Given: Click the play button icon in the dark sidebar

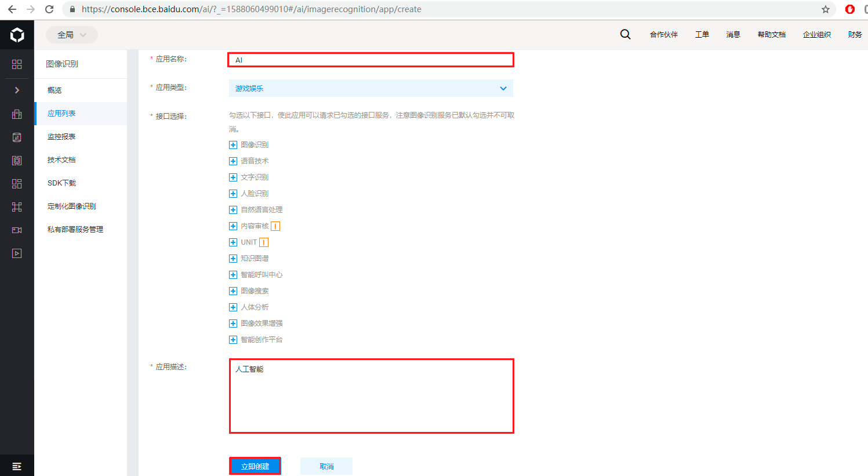Looking at the screenshot, I should click(17, 253).
